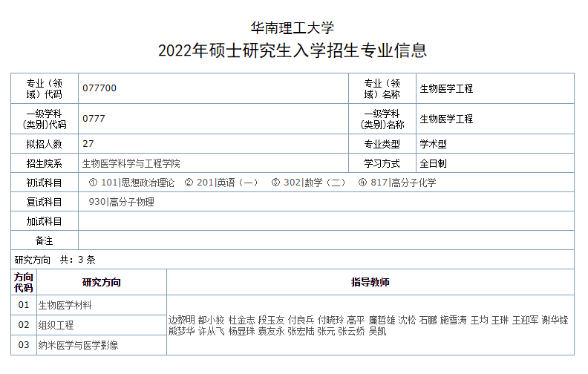Click advisor name 段玉友

coord(271,320)
